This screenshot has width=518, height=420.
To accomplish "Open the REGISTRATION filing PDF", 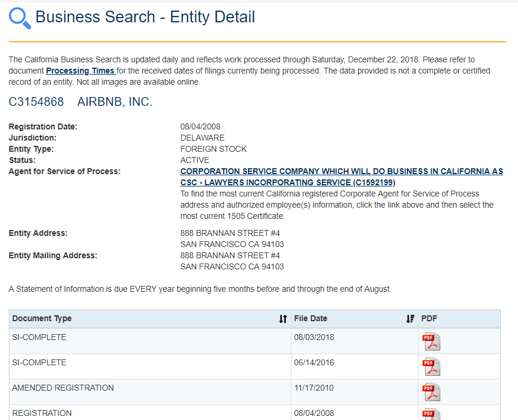I will coord(431,414).
